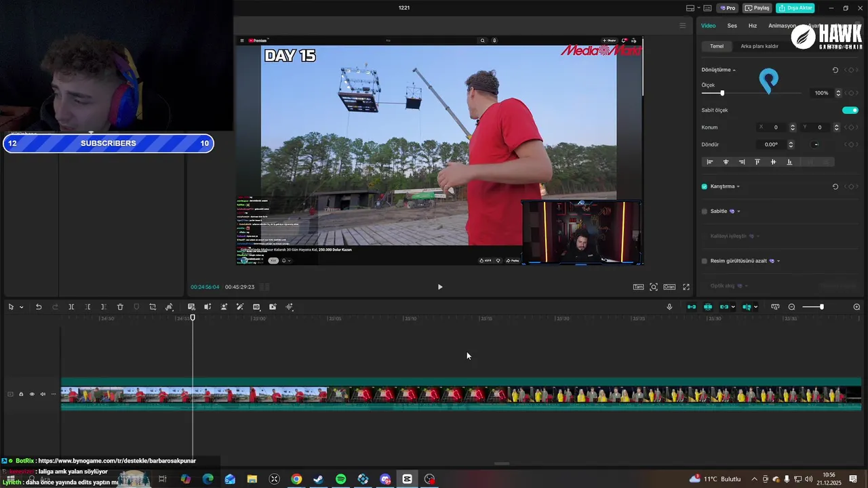This screenshot has width=868, height=488.
Task: Click the fit timeline to window icon
Action: (775, 307)
